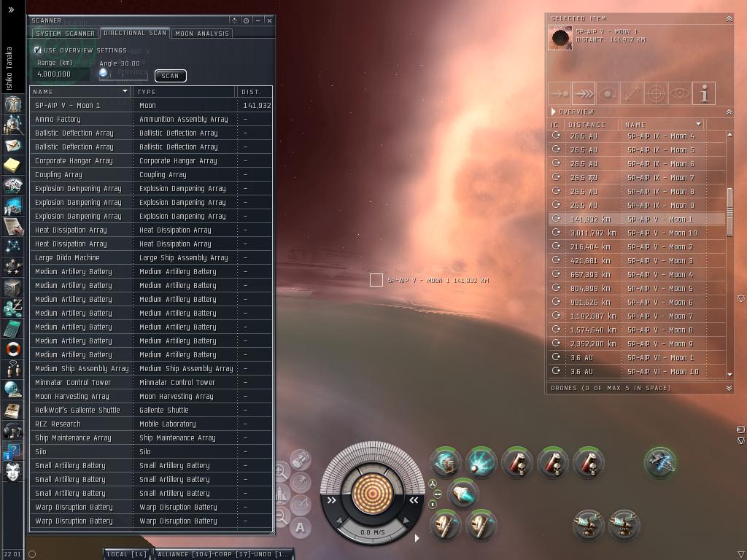Click the HUD scanner radar button
The width and height of the screenshot is (747, 560).
tap(300, 482)
